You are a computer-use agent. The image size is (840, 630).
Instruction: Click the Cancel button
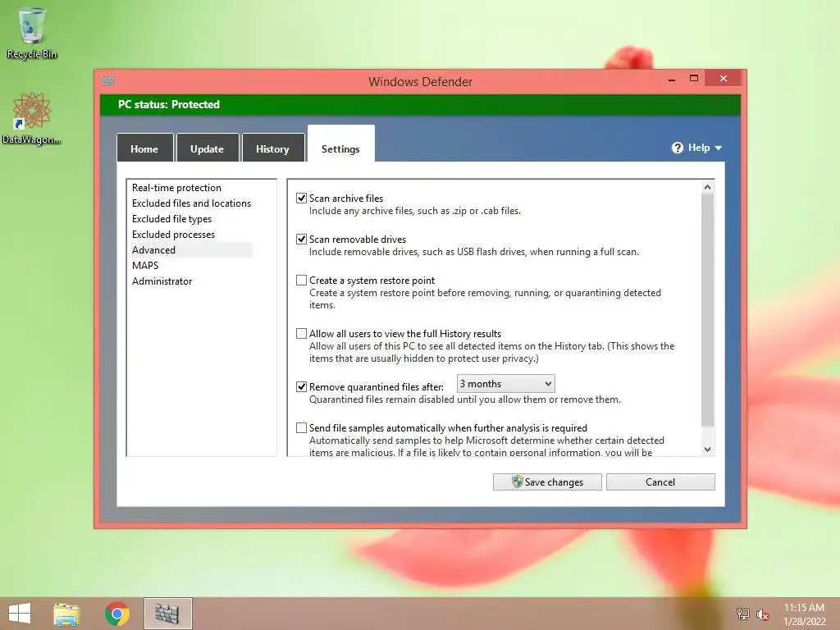[x=660, y=482]
